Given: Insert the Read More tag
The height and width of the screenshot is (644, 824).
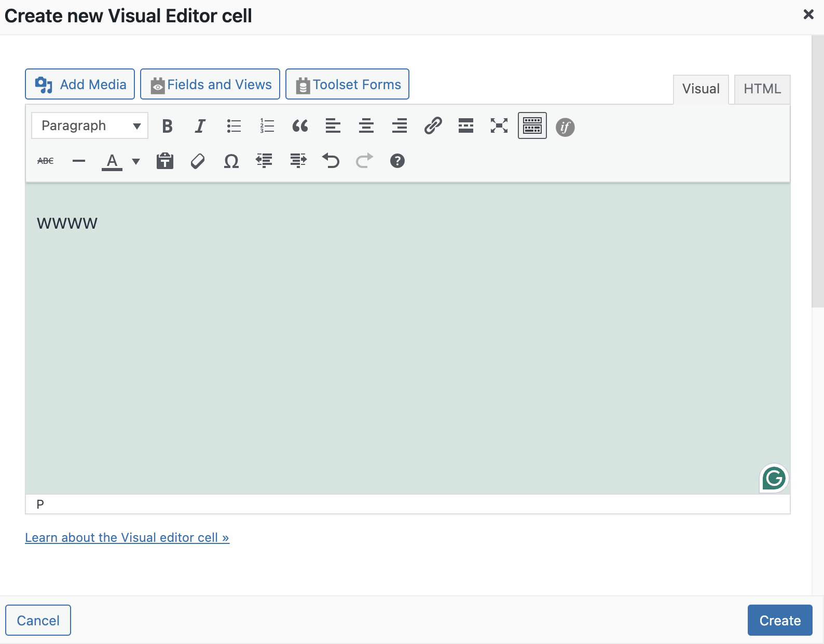Looking at the screenshot, I should tap(466, 126).
